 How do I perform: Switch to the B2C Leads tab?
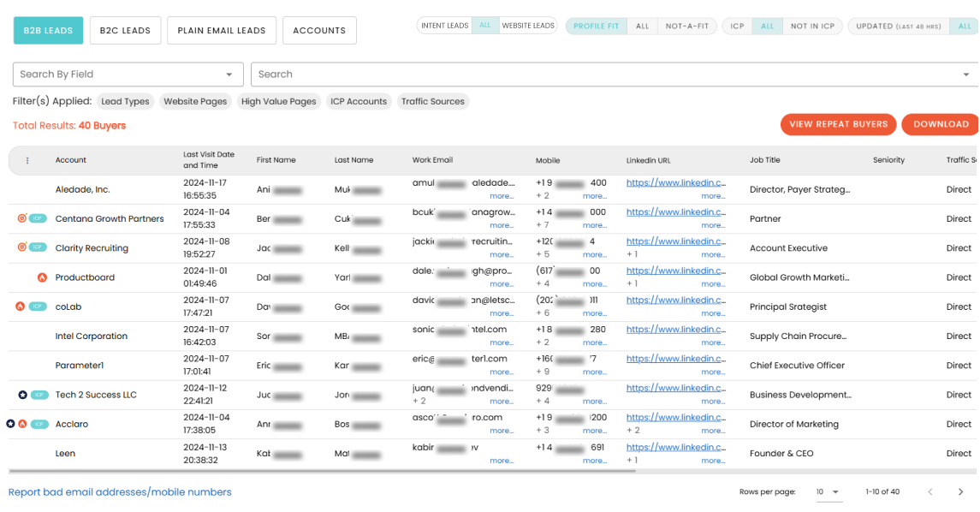pyautogui.click(x=125, y=31)
